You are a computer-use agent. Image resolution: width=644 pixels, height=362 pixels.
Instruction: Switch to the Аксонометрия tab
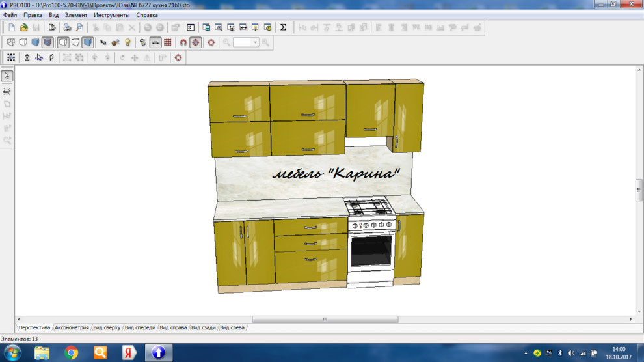click(x=72, y=327)
